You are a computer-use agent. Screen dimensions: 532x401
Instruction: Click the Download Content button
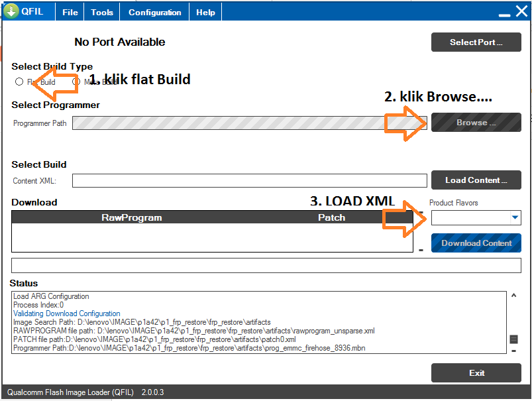[x=476, y=243]
